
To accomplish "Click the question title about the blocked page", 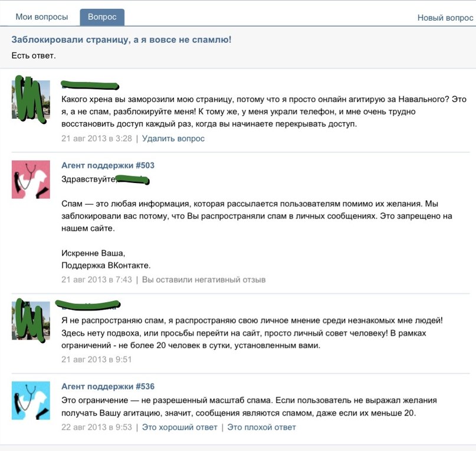I will [x=122, y=40].
